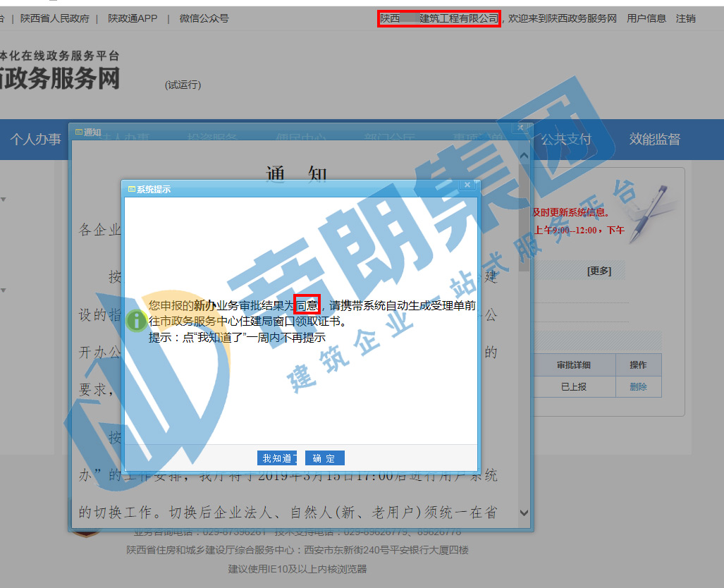
Task: Expand the lower left sidebar arrow
Action: [x=4, y=290]
